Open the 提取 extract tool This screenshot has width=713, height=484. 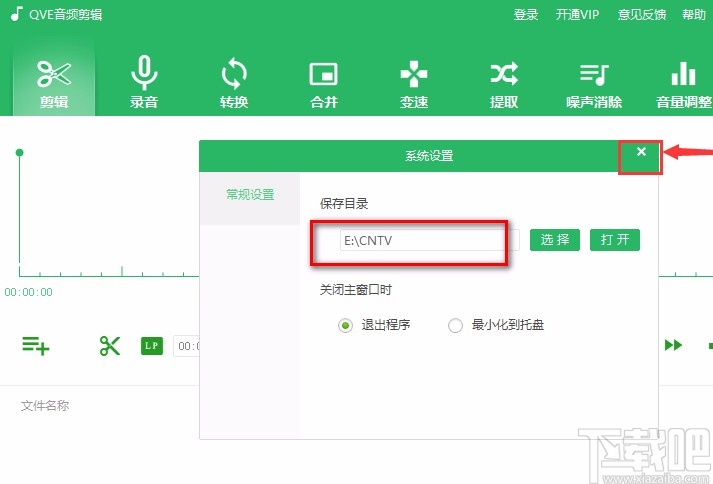pyautogui.click(x=504, y=85)
